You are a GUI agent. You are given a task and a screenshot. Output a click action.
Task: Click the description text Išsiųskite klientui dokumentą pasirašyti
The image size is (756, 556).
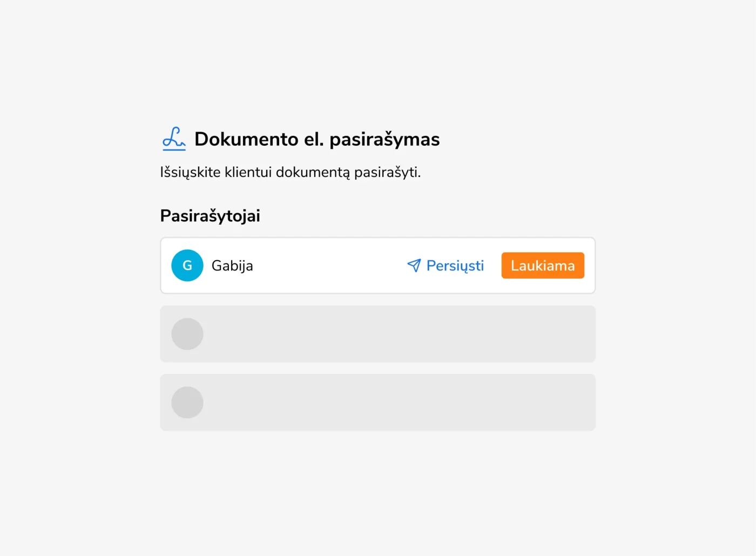tap(291, 172)
